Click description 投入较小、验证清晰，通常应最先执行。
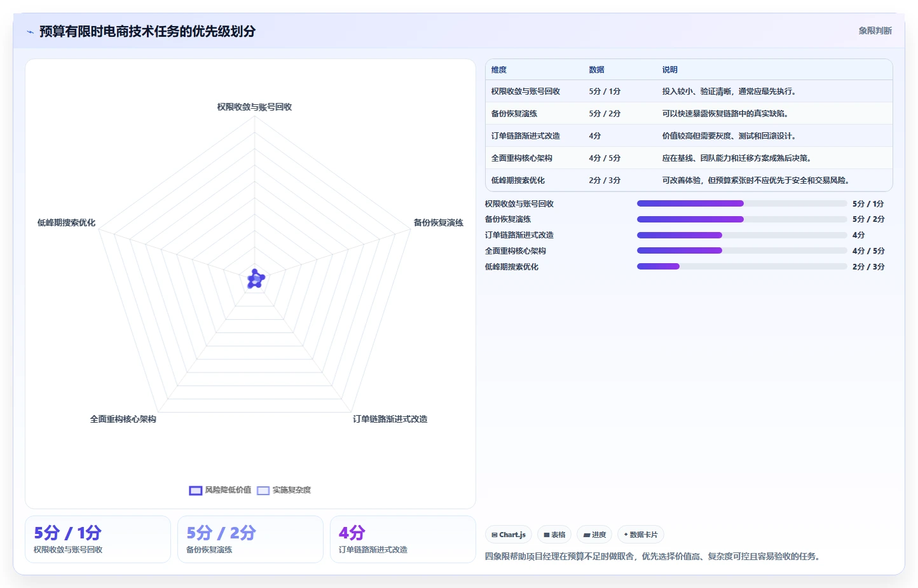 click(x=729, y=92)
